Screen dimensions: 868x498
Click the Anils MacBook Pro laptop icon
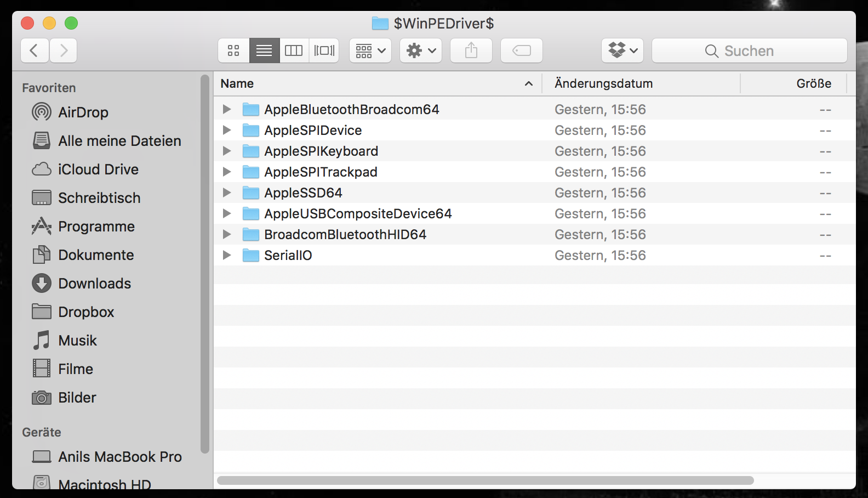pyautogui.click(x=42, y=456)
